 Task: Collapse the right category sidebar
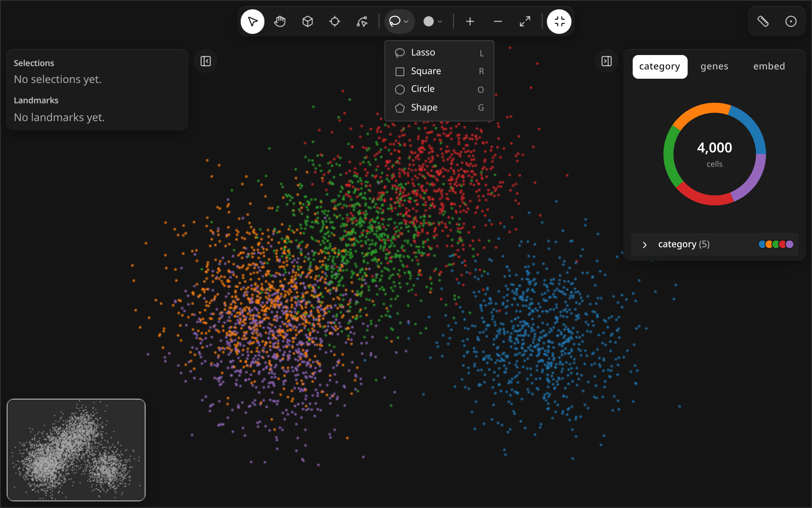[x=606, y=61]
